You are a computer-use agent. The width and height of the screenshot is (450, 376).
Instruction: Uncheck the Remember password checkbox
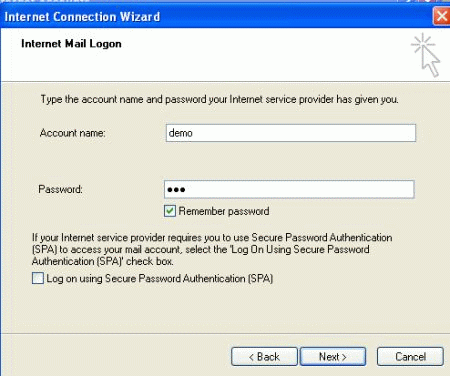pos(170,211)
